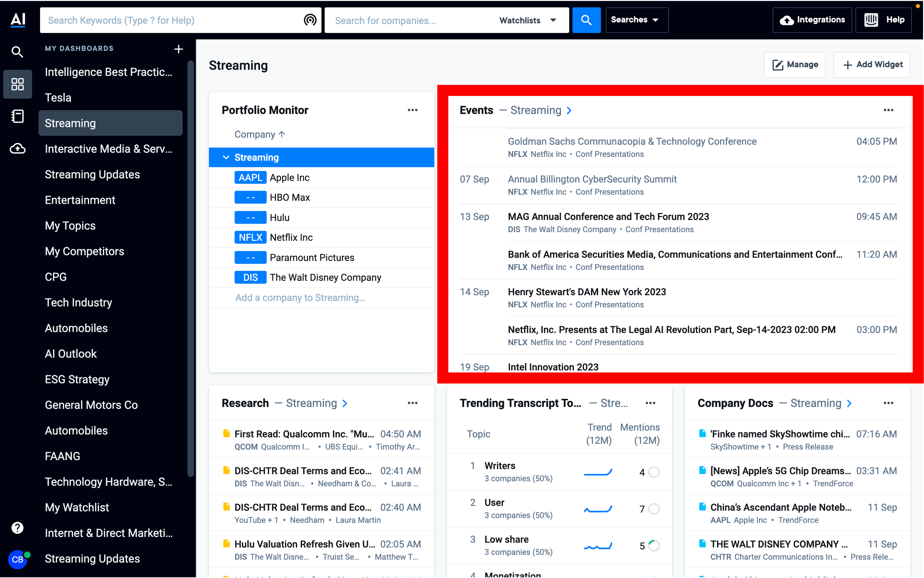
Task: Click the Add Widget button
Action: (x=872, y=65)
